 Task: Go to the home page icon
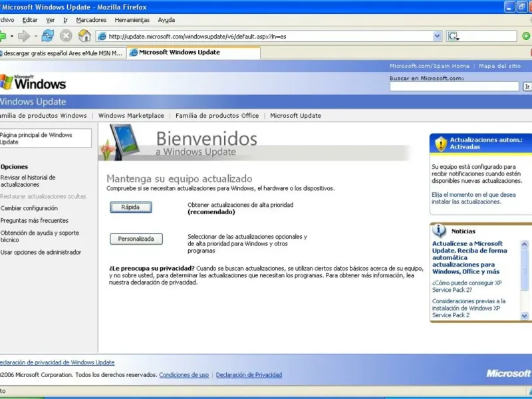click(84, 36)
